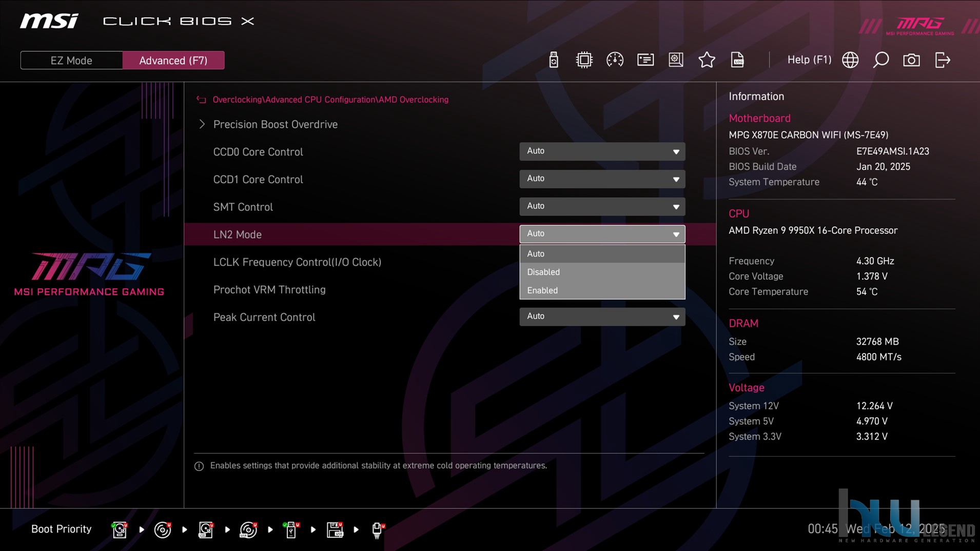The height and width of the screenshot is (551, 980).
Task: Select the LN2 Mode setting row
Action: (449, 234)
